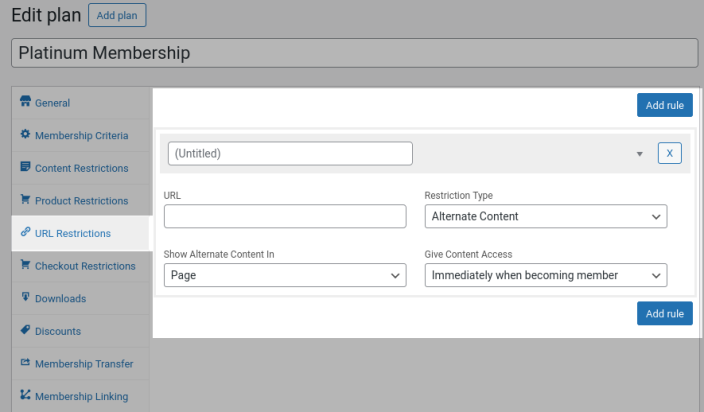The height and width of the screenshot is (412, 704).
Task: Click the URL Restrictions link icon
Action: point(25,232)
